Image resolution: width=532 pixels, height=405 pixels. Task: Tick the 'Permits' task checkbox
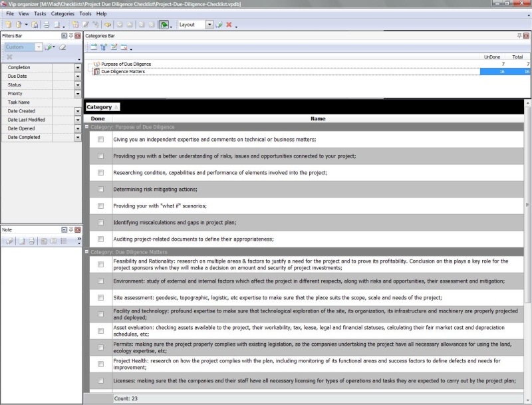[x=100, y=348]
